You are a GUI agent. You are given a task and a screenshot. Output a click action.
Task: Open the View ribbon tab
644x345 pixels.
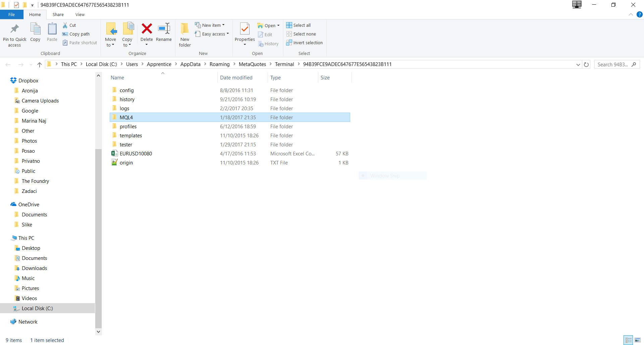point(80,14)
